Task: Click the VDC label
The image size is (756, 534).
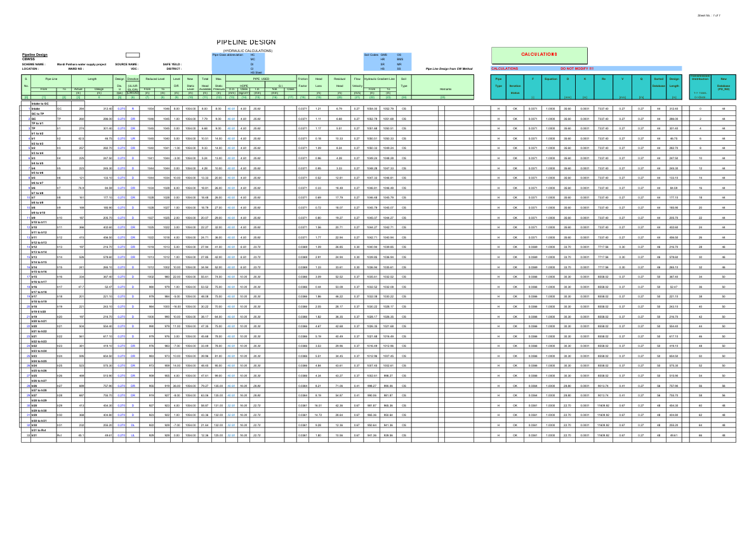Action: click(x=134, y=69)
